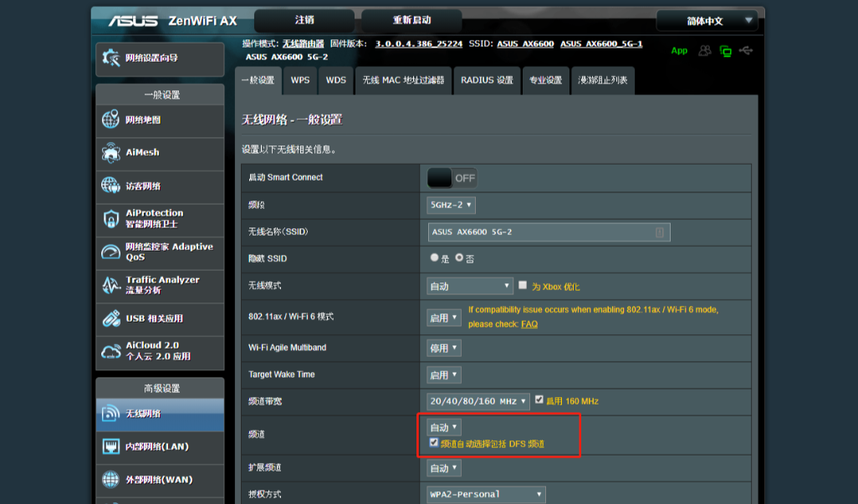Image resolution: width=858 pixels, height=504 pixels.
Task: Click the Adaptive QoS gauge icon
Action: pos(110,252)
